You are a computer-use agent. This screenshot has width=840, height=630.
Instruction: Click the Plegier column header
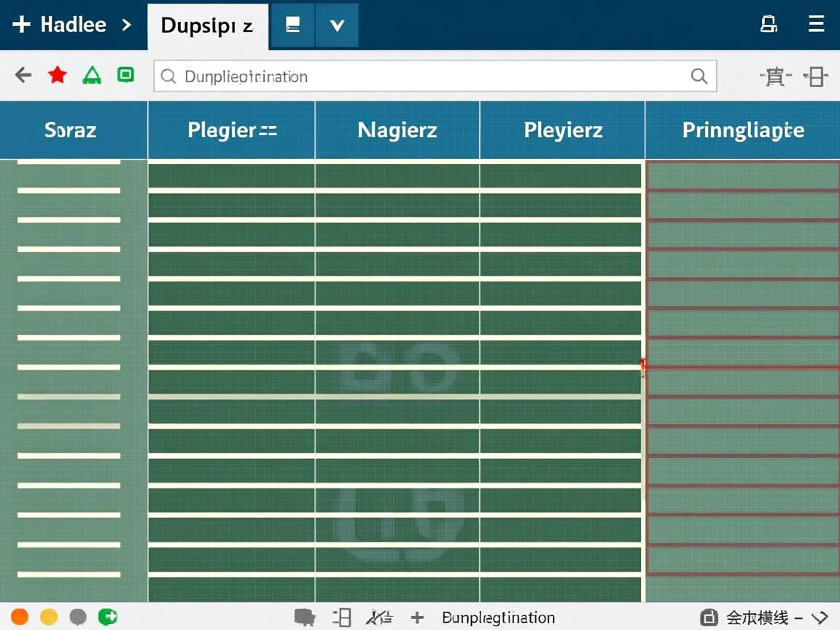click(x=231, y=131)
